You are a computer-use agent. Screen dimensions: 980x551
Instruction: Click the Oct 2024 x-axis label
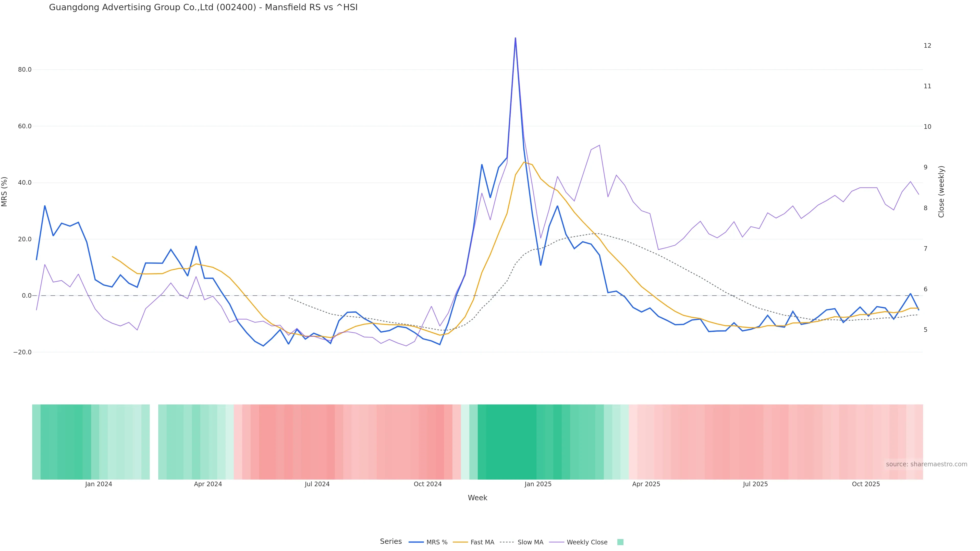click(x=428, y=484)
